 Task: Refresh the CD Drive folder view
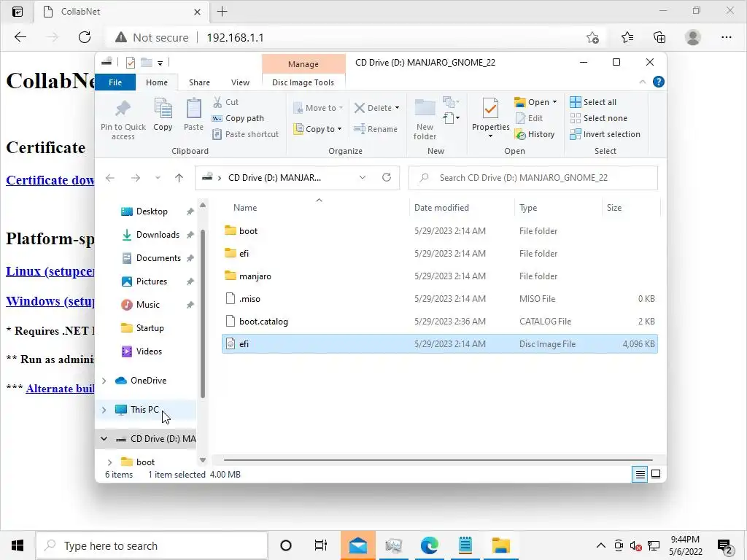point(387,178)
